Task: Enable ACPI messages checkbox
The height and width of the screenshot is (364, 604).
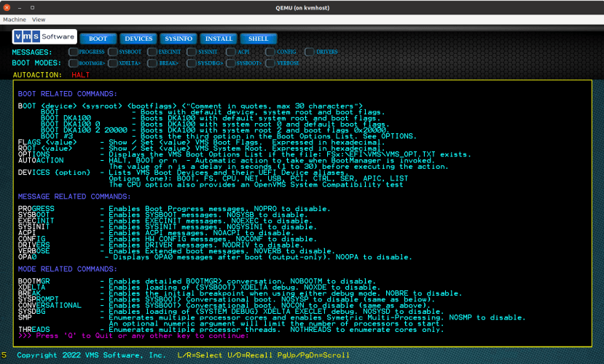Action: coord(231,52)
